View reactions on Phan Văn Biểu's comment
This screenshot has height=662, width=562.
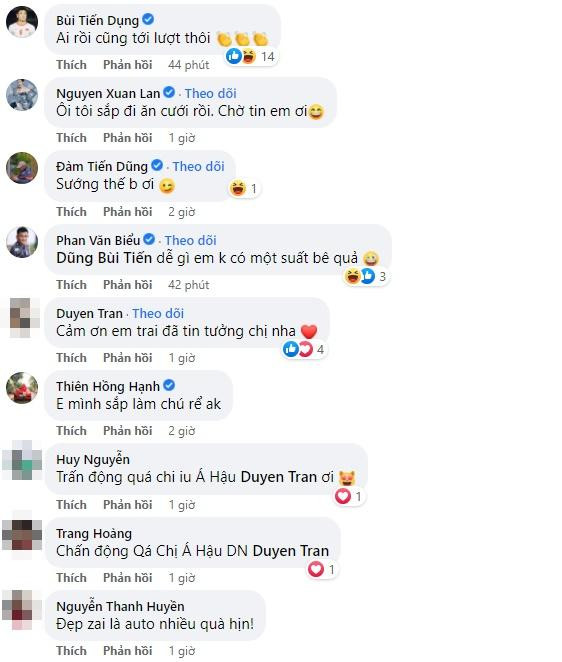[366, 277]
